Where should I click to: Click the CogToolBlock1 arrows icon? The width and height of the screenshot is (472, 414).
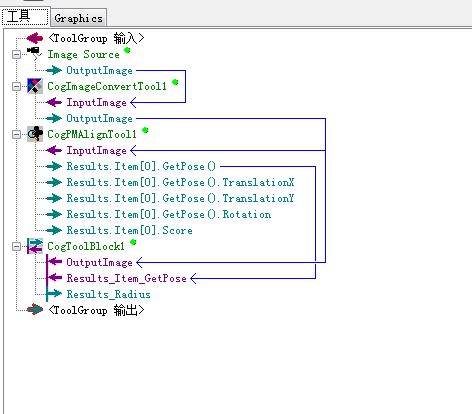coord(35,246)
